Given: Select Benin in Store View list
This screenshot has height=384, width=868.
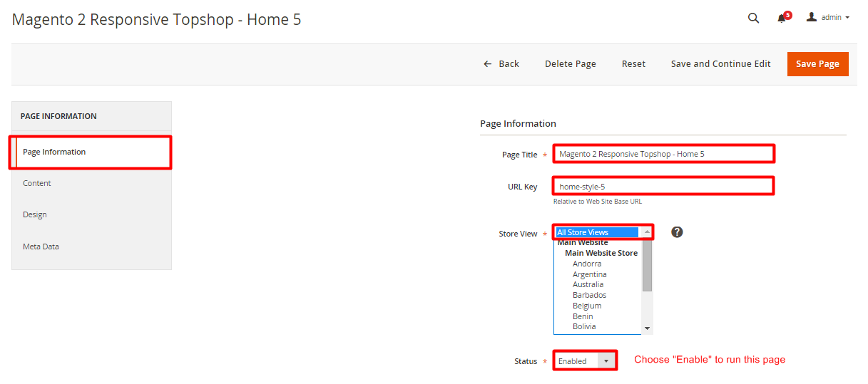Looking at the screenshot, I should [x=583, y=316].
